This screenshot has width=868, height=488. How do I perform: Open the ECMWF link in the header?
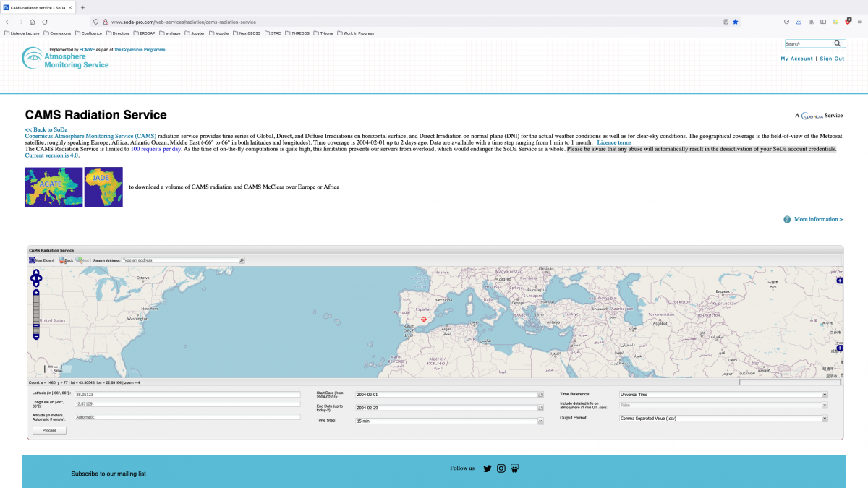(87, 50)
